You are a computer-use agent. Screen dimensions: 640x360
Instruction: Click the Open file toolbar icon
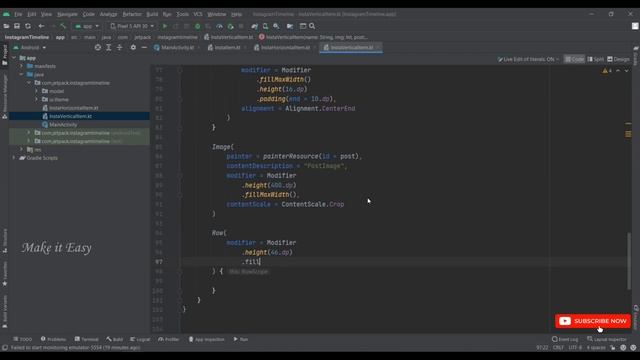tap(6, 26)
